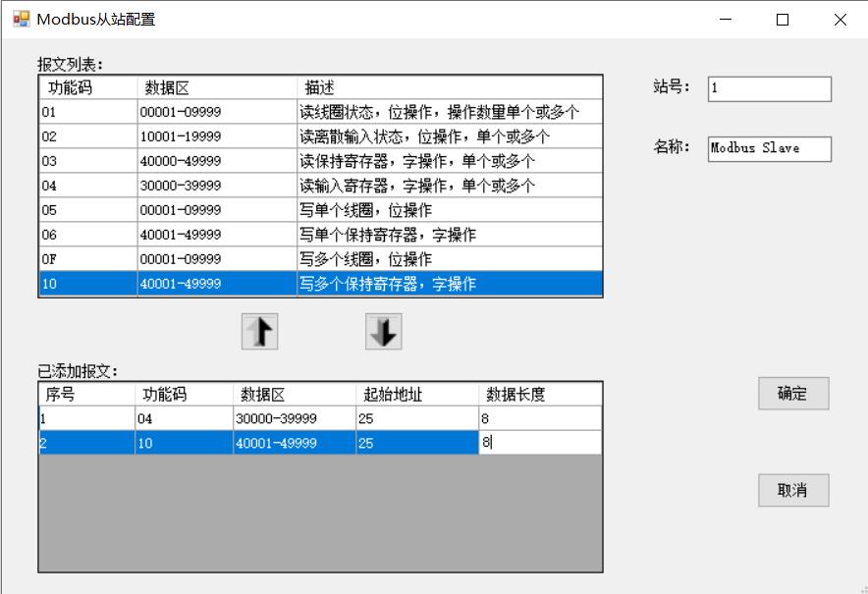Click the 确定 button
The image size is (868, 594).
click(x=793, y=394)
